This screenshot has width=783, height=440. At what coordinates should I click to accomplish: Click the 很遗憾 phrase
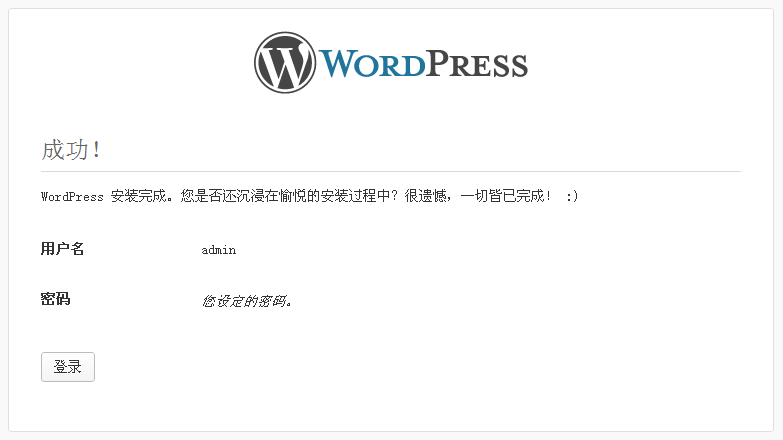coord(425,196)
